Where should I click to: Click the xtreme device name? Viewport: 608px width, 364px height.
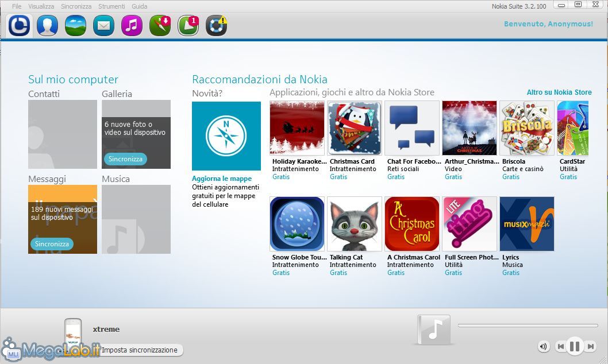[106, 329]
